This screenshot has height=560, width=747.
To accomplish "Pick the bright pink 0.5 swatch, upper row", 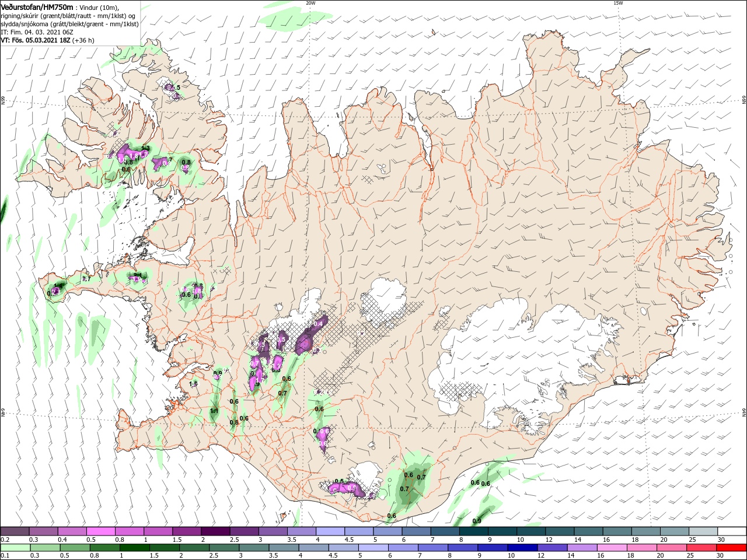I will point(100,531).
